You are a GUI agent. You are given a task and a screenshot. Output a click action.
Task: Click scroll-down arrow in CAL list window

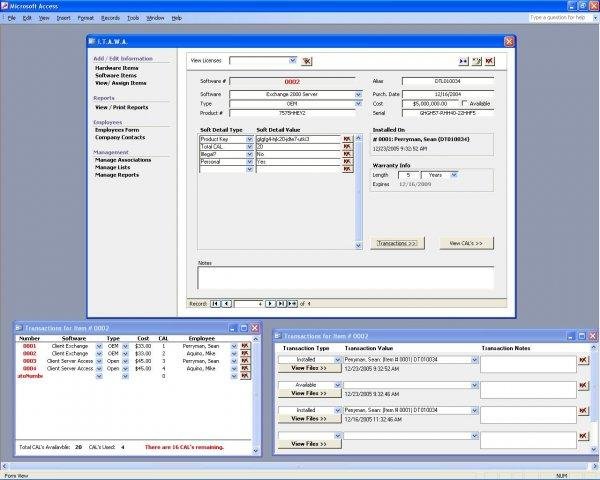[256, 451]
